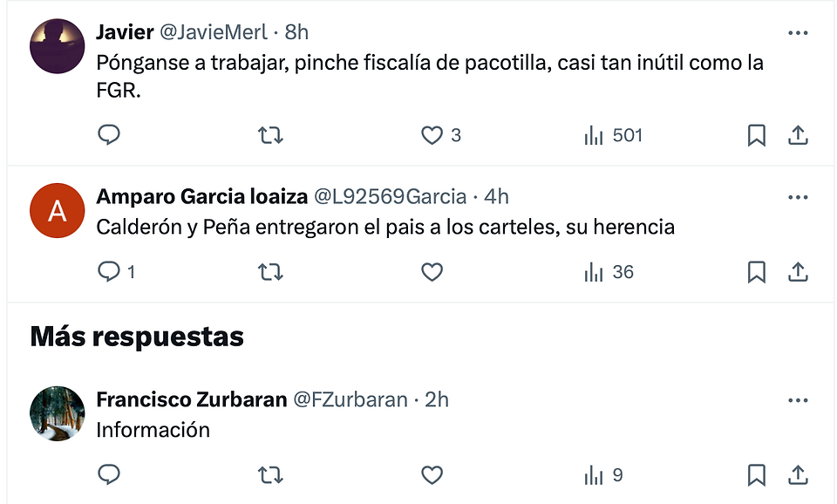Viewport: 837px width, 504px height.
Task: Share Javier's tweet
Action: [x=798, y=135]
